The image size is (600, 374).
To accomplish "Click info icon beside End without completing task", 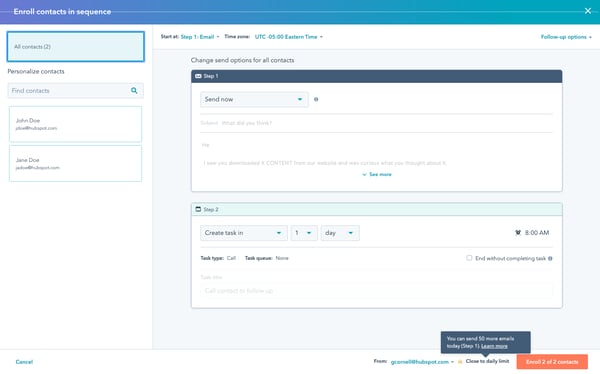I will pyautogui.click(x=550, y=258).
